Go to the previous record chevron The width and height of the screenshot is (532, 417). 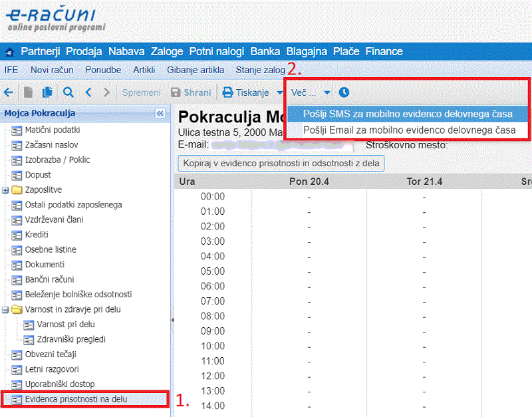pyautogui.click(x=88, y=92)
